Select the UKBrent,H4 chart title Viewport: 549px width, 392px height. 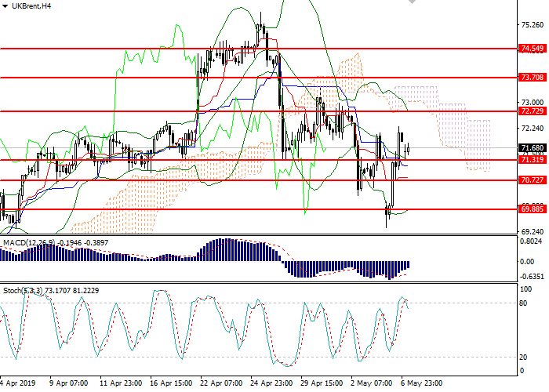coord(33,5)
